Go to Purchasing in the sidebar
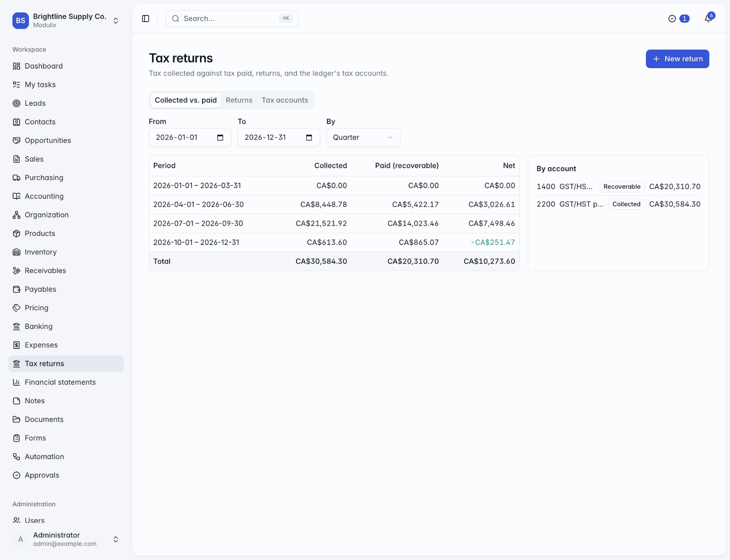The image size is (730, 560). click(x=66, y=178)
